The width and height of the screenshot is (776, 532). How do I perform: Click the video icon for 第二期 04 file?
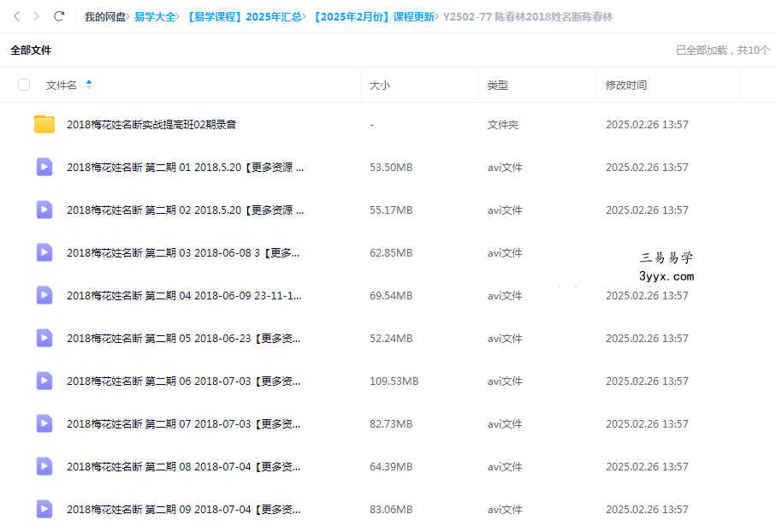(x=44, y=295)
